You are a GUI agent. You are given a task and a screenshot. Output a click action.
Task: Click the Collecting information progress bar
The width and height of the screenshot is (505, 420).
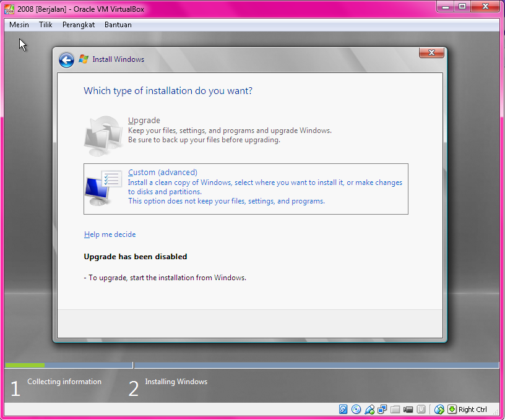point(69,366)
